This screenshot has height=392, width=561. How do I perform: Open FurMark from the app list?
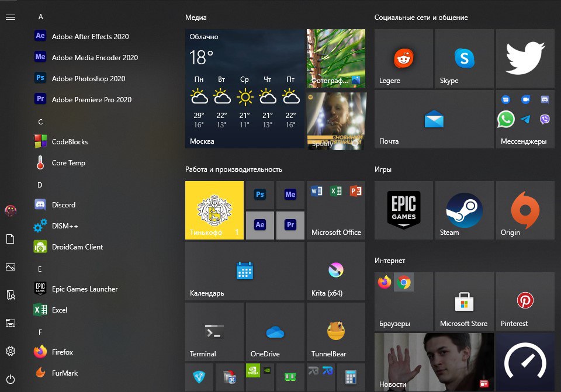tap(56, 373)
